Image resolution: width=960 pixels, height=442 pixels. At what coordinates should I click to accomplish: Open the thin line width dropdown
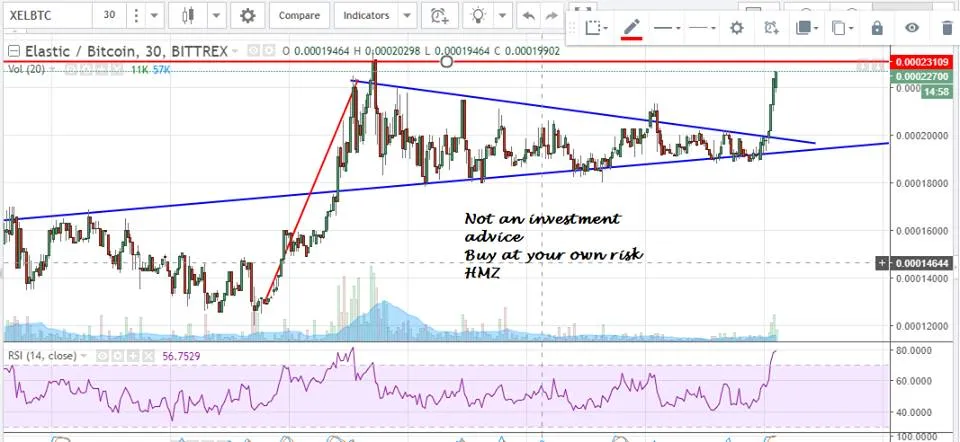pos(702,28)
